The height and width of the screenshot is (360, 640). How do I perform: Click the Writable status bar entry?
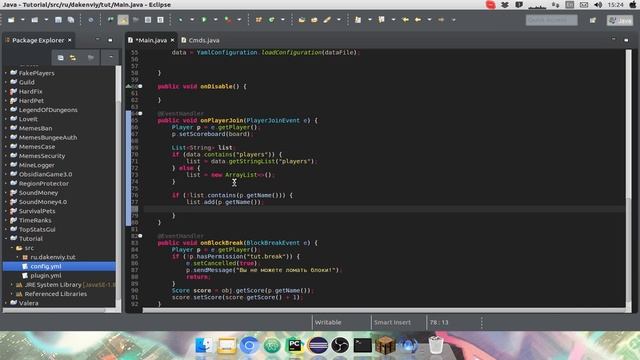point(328,322)
